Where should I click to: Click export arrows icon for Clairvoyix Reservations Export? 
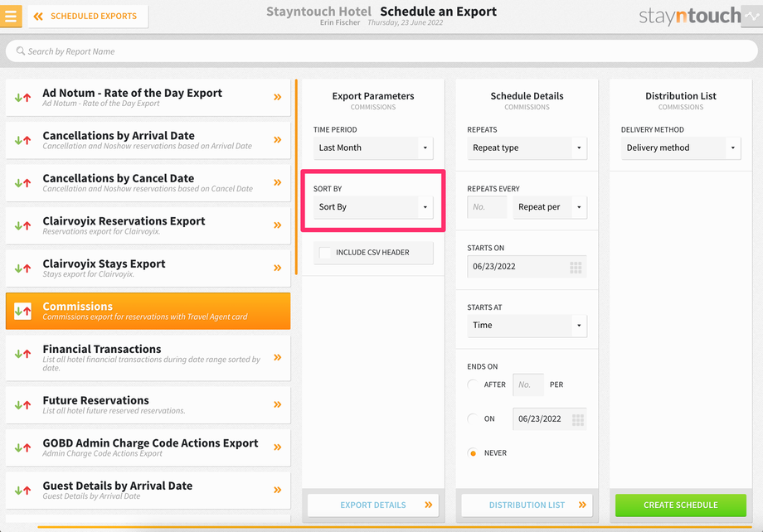coord(22,225)
